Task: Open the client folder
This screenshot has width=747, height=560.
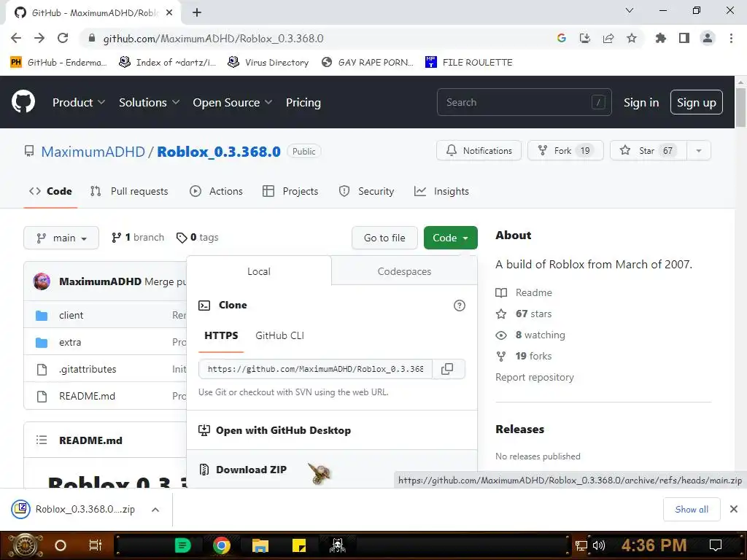Action: point(71,315)
